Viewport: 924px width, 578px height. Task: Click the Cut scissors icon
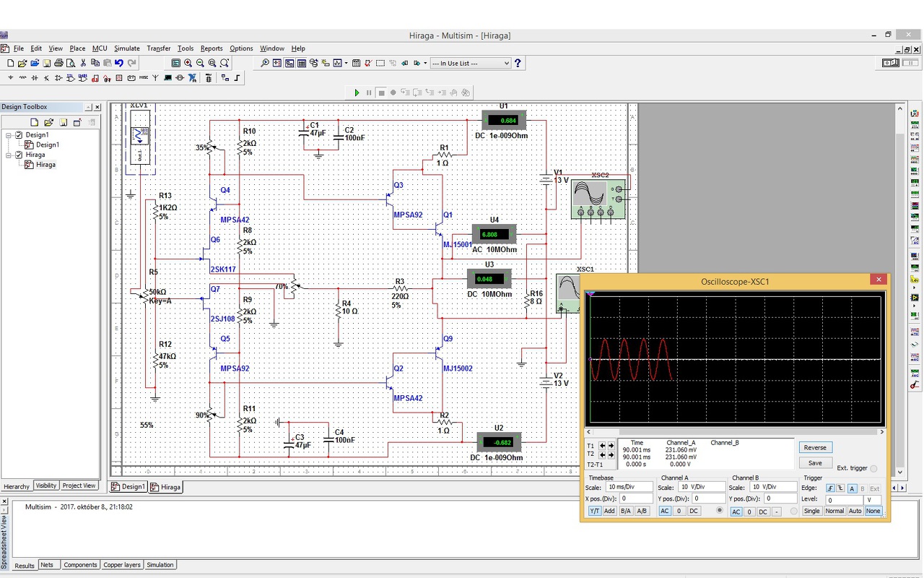pyautogui.click(x=84, y=64)
